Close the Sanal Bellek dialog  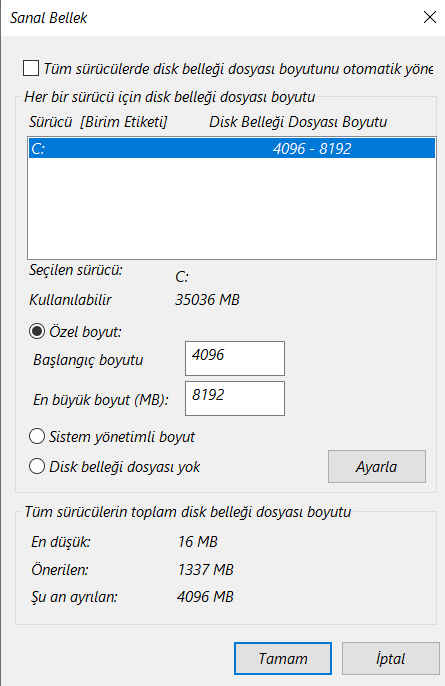pyautogui.click(x=430, y=18)
